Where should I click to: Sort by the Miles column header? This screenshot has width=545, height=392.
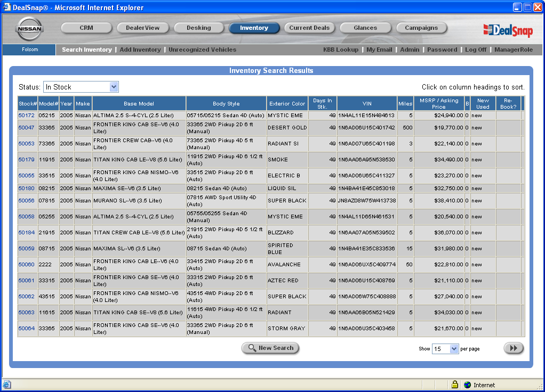[405, 104]
